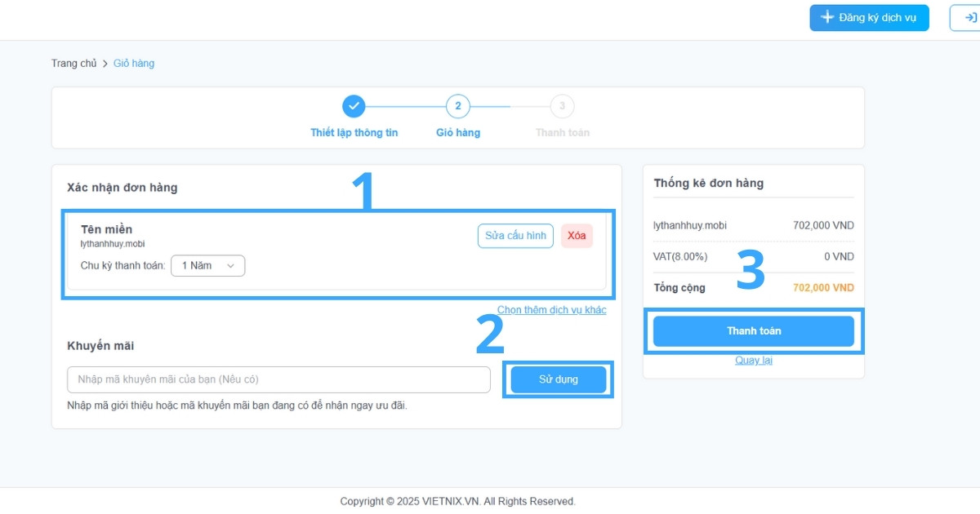
Task: Go to Trang chủ in the breadcrumb
Action: click(73, 64)
